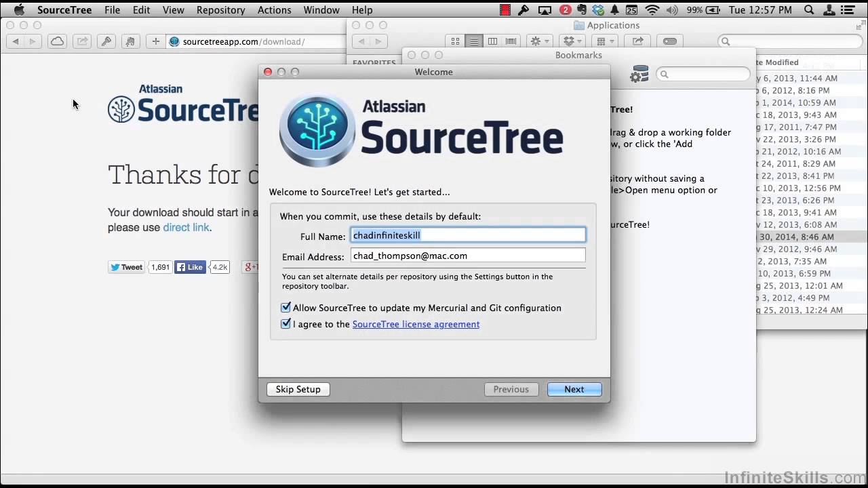
Task: Switch Finder to Cover Flow view
Action: 511,41
